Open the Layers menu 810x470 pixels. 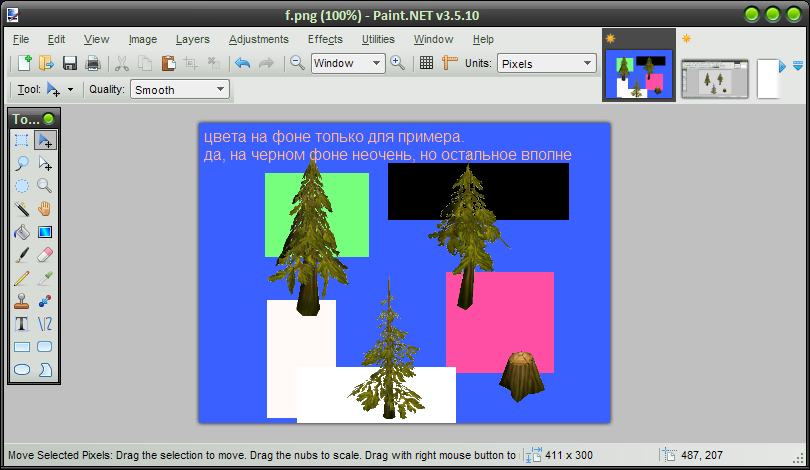pyautogui.click(x=193, y=39)
